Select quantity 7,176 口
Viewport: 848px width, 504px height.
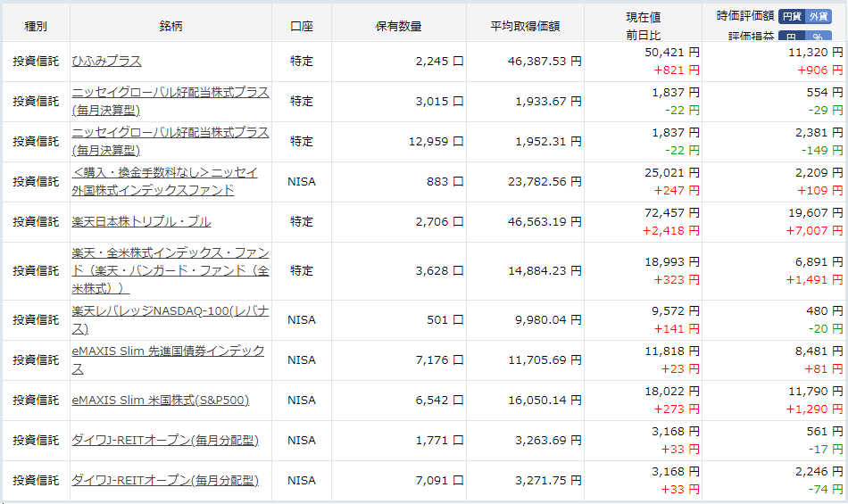coord(440,359)
